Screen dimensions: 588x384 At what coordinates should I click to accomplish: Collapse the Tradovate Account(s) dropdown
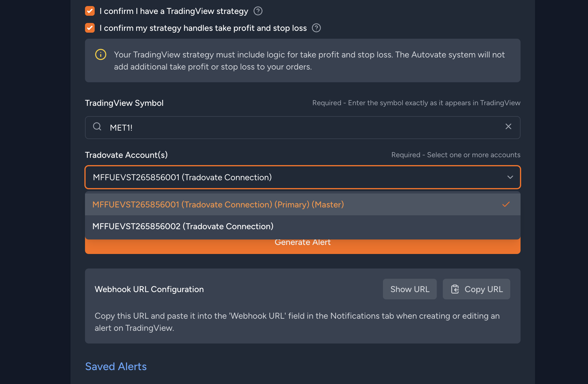coord(302,177)
